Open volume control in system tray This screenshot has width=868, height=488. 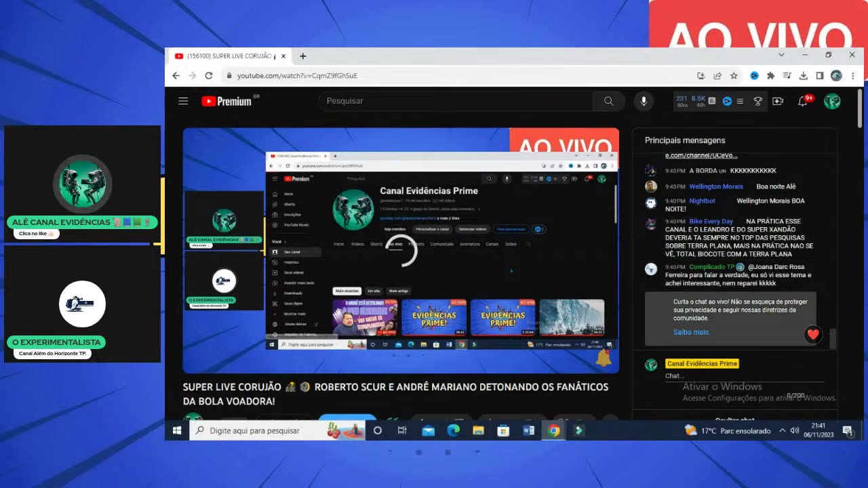tap(795, 430)
